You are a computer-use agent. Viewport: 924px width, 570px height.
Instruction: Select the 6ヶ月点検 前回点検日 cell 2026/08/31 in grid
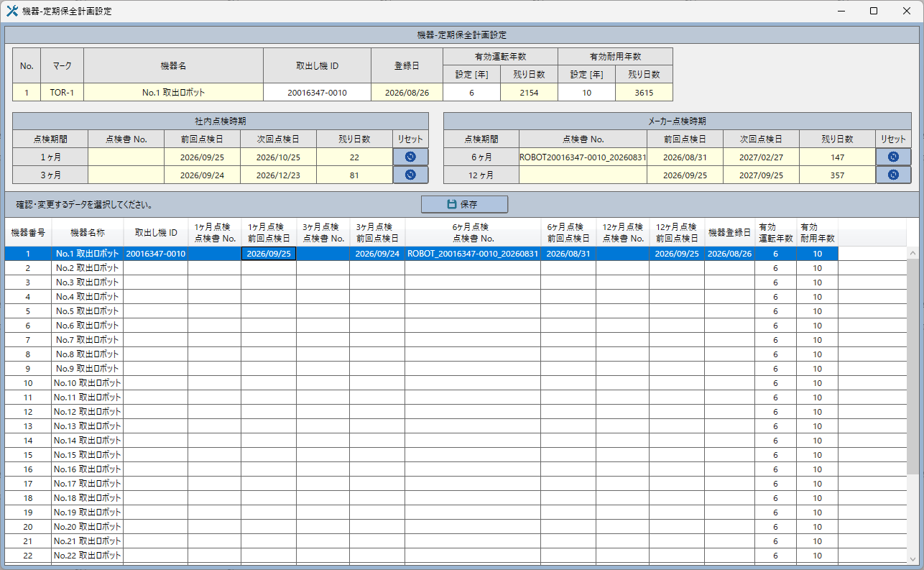pos(568,254)
